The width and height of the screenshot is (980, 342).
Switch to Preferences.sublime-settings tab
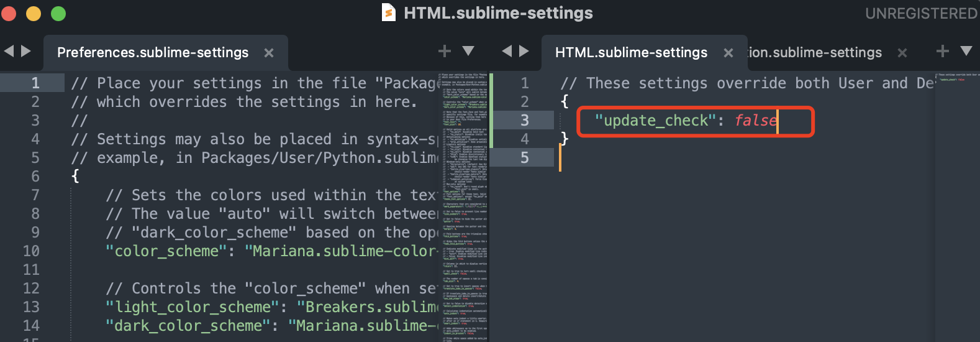point(153,53)
